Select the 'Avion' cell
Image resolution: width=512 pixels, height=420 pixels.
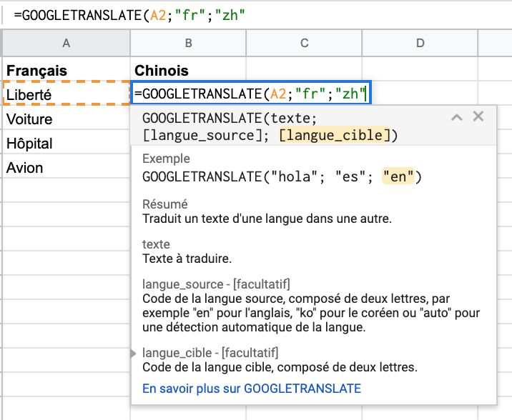coord(67,166)
